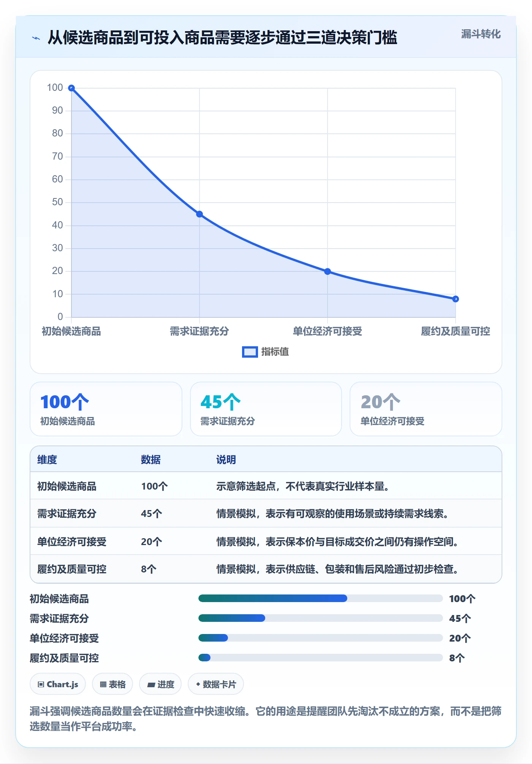Click 单位经济可接受 in the table row
Viewport: 532px width, 764px height.
[72, 542]
